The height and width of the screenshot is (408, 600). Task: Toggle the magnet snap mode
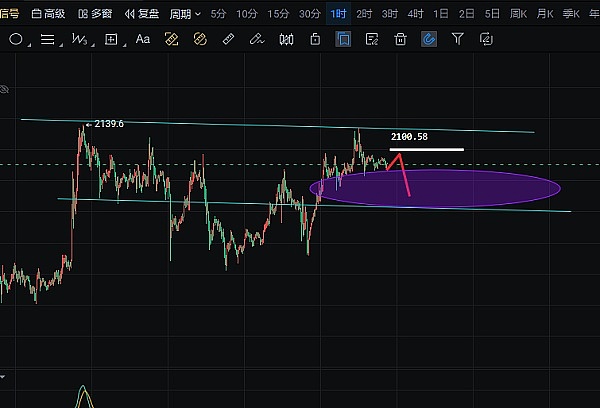(x=429, y=39)
